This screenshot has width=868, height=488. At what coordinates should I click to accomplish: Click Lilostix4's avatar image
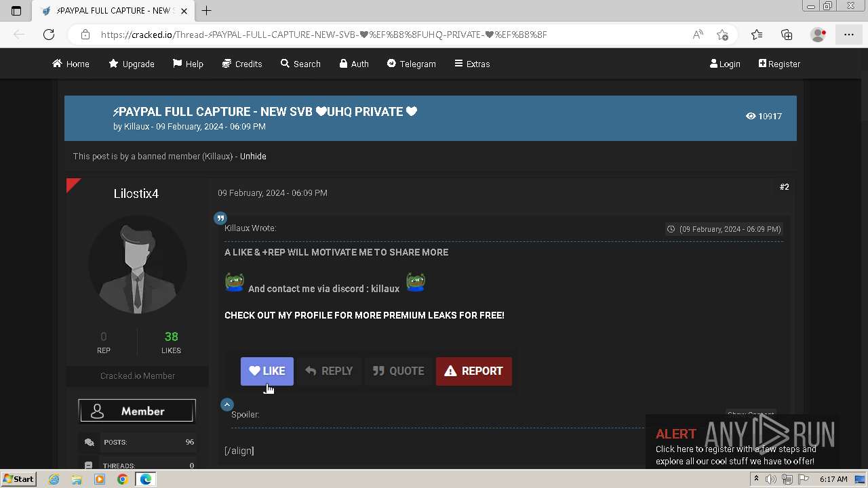coord(138,264)
